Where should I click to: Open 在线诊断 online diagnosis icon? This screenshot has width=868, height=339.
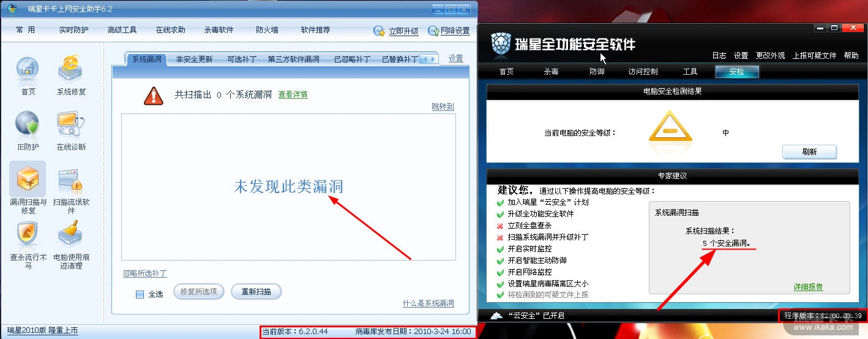pyautogui.click(x=71, y=124)
